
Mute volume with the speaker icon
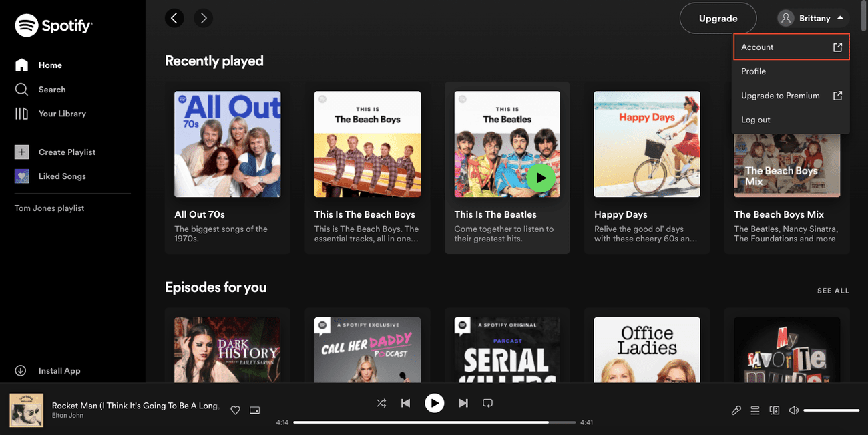pyautogui.click(x=793, y=410)
